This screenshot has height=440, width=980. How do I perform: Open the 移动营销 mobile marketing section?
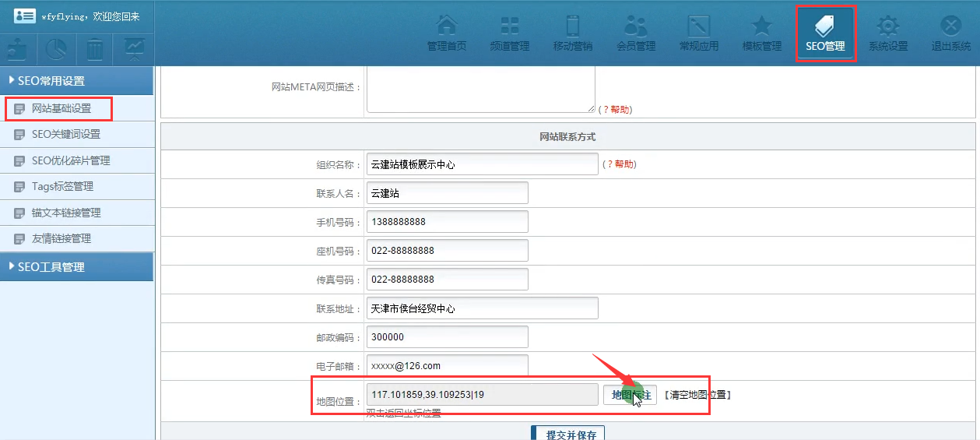coord(573,33)
